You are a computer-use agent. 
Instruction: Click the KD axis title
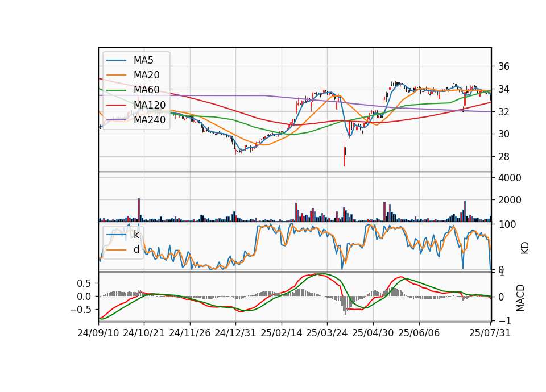click(x=525, y=248)
